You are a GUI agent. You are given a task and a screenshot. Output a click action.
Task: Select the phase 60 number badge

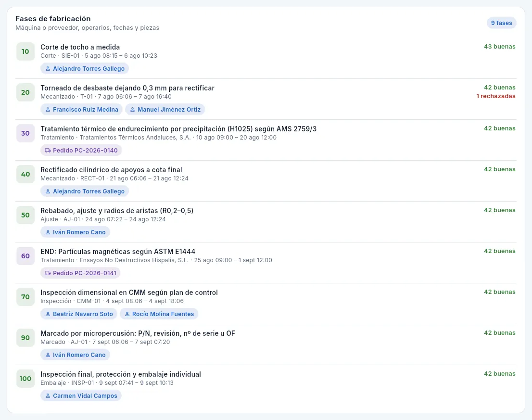pos(25,256)
